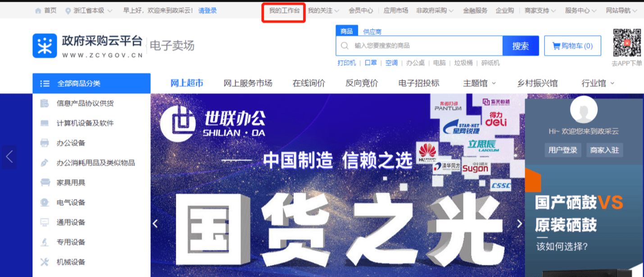The width and height of the screenshot is (644, 277).
Task: Click the 电气设备 category icon
Action: (x=44, y=202)
